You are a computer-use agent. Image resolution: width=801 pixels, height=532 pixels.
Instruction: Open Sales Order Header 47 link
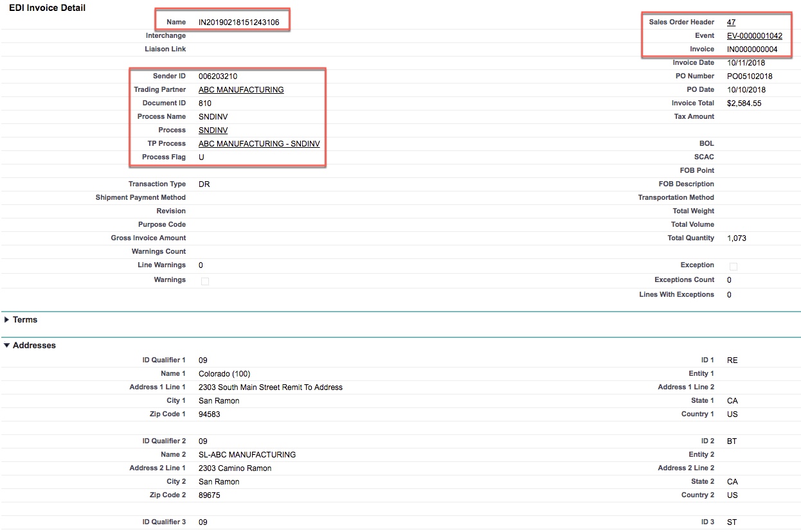click(x=732, y=22)
